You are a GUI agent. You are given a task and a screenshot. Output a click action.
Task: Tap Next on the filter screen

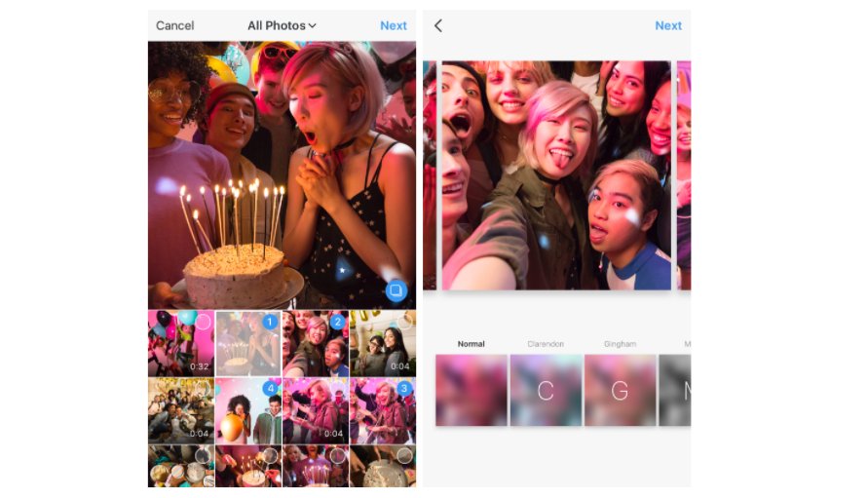668,25
